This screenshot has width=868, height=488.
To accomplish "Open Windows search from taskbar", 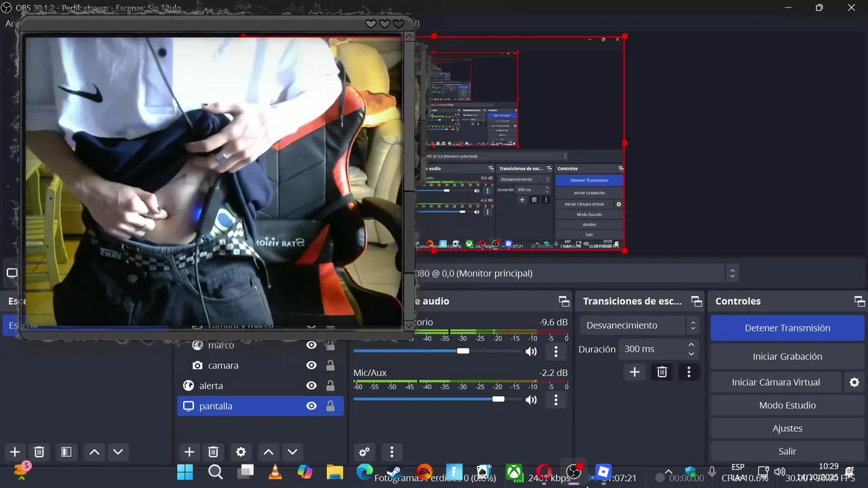I will pos(216,472).
